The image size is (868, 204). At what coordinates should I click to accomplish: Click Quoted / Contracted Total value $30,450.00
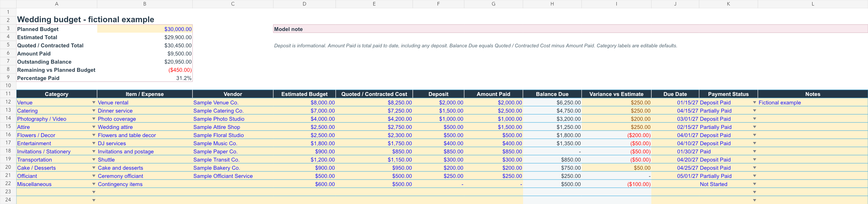point(178,45)
